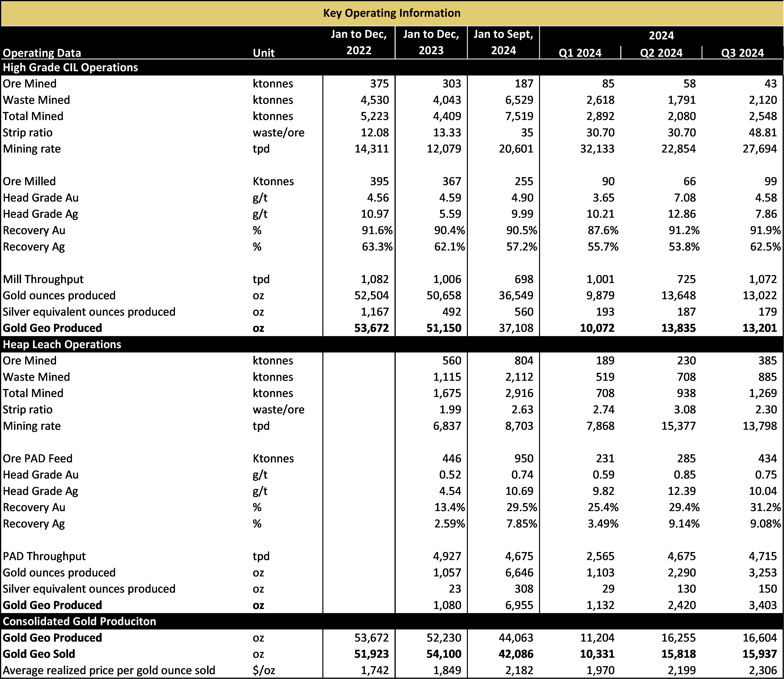Screen dimensions: 784x679
Task: Click the Jan to Sept, 2024 header
Action: [503, 42]
